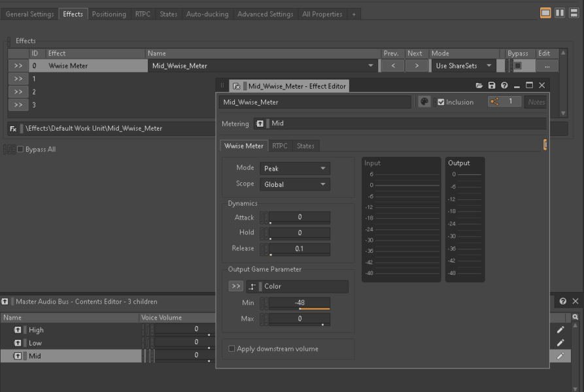
Task: Enable Apply downstream volume checkbox
Action: tap(232, 349)
